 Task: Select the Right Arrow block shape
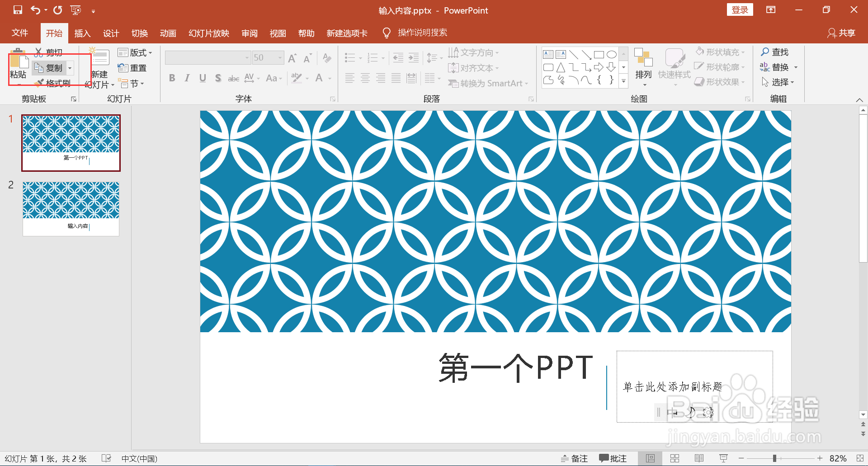pyautogui.click(x=599, y=67)
